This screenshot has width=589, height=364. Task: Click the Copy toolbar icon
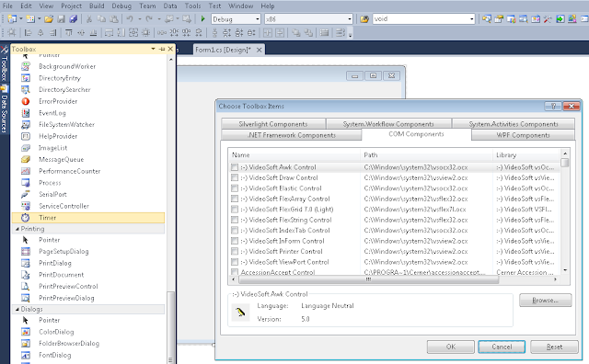click(x=101, y=18)
